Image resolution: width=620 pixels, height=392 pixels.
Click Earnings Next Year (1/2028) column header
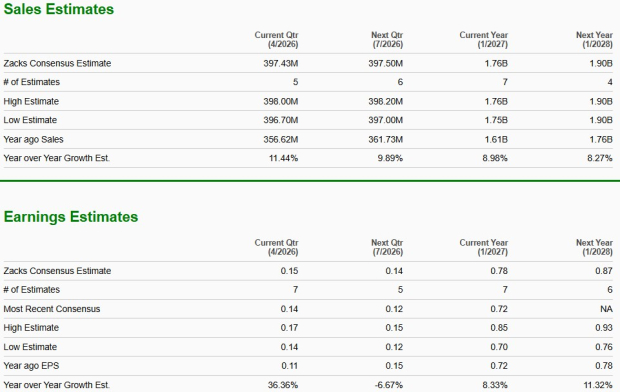(x=594, y=247)
